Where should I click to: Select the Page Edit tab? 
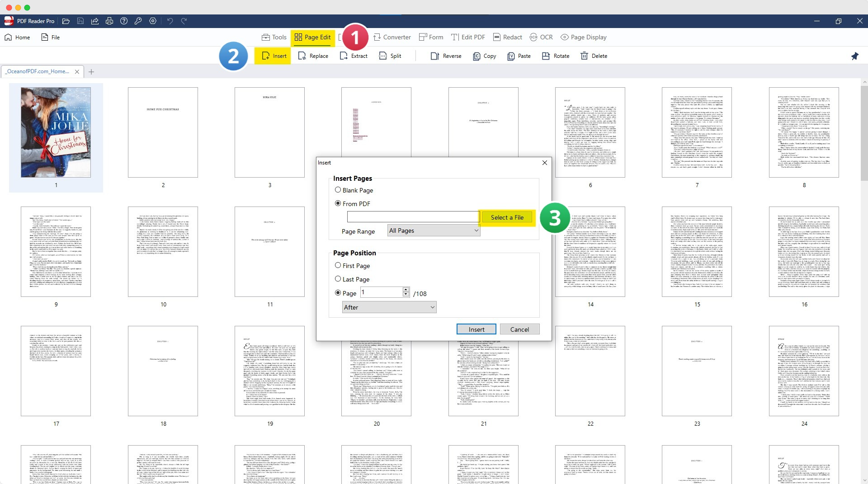tap(313, 38)
